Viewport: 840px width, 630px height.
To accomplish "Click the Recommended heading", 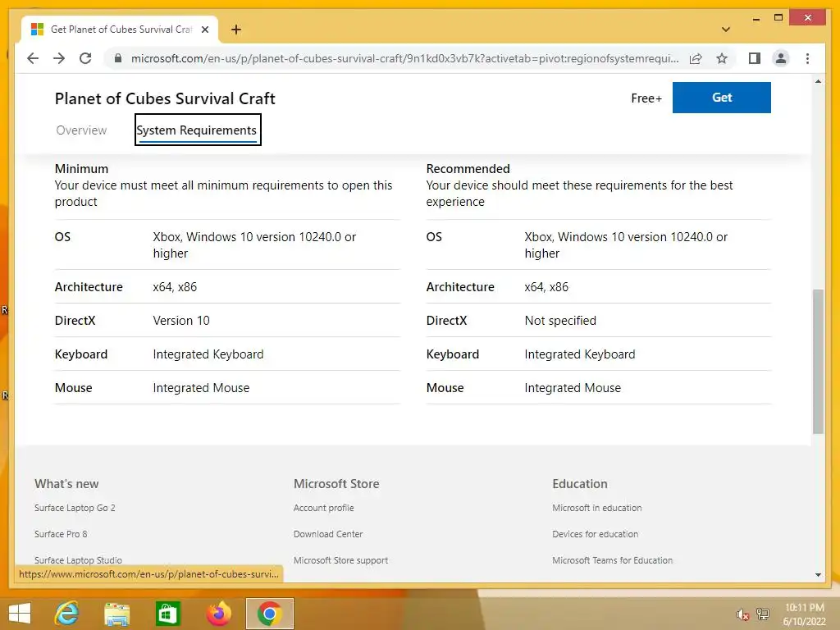I will coord(468,169).
